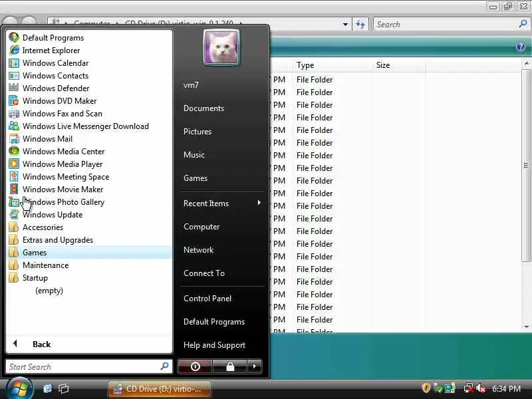Click Connect To in Start menu
The height and width of the screenshot is (399, 532).
coord(204,273)
